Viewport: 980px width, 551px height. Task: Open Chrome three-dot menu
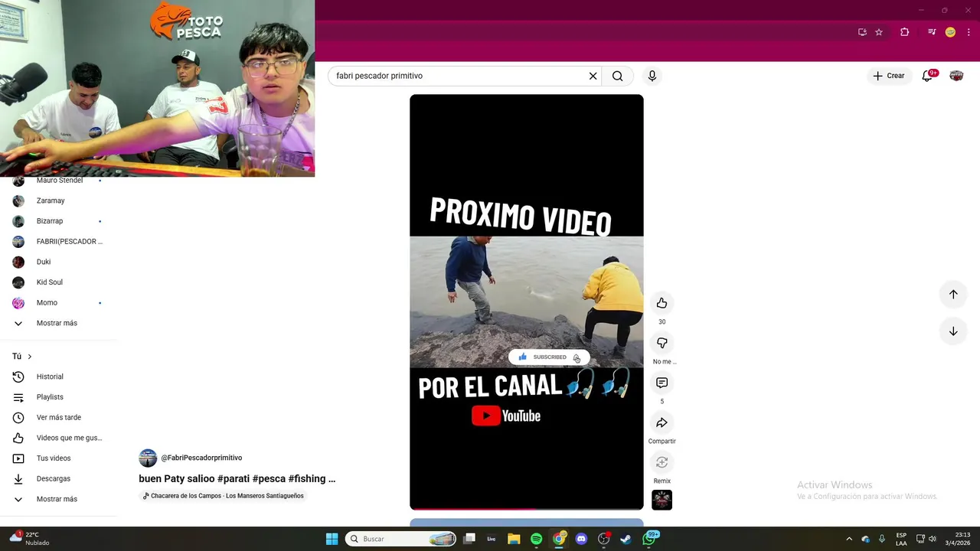[969, 32]
